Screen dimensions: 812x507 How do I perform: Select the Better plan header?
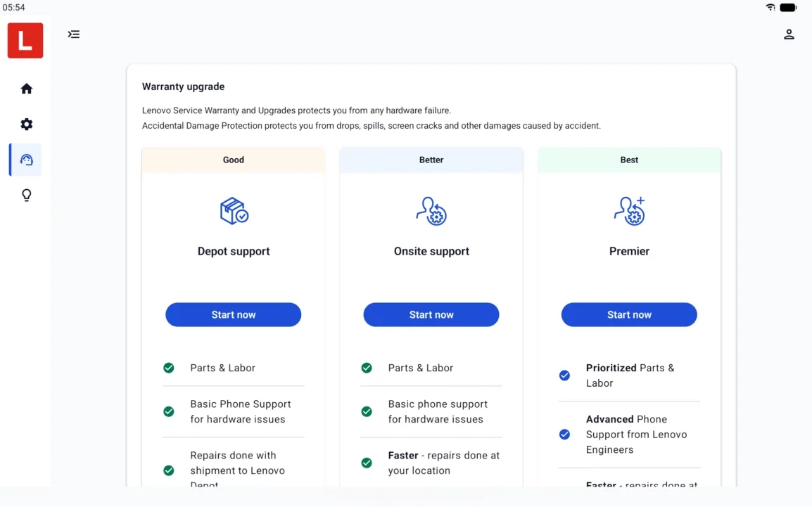click(x=431, y=160)
